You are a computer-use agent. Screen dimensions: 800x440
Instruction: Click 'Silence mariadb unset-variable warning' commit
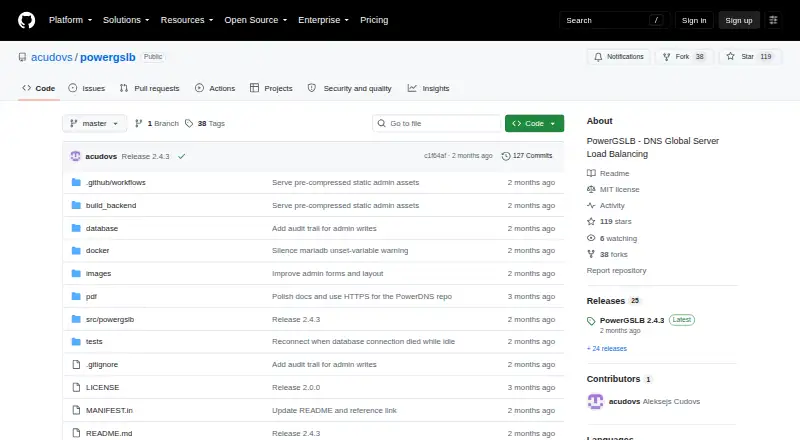coord(340,251)
